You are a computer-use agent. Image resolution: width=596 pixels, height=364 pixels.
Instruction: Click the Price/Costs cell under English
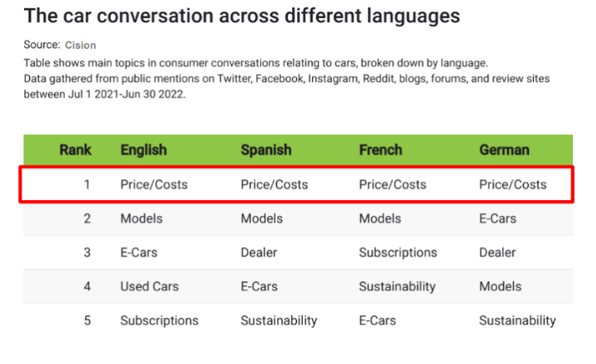pyautogui.click(x=154, y=184)
